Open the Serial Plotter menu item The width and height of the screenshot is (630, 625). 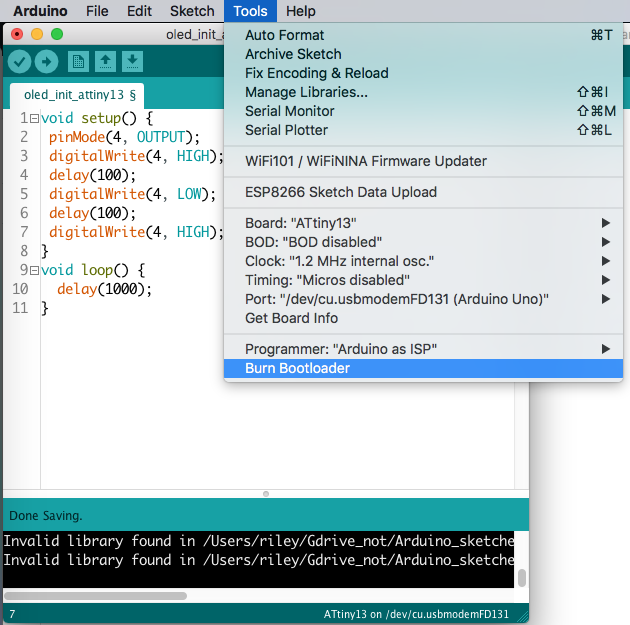[x=423, y=130]
